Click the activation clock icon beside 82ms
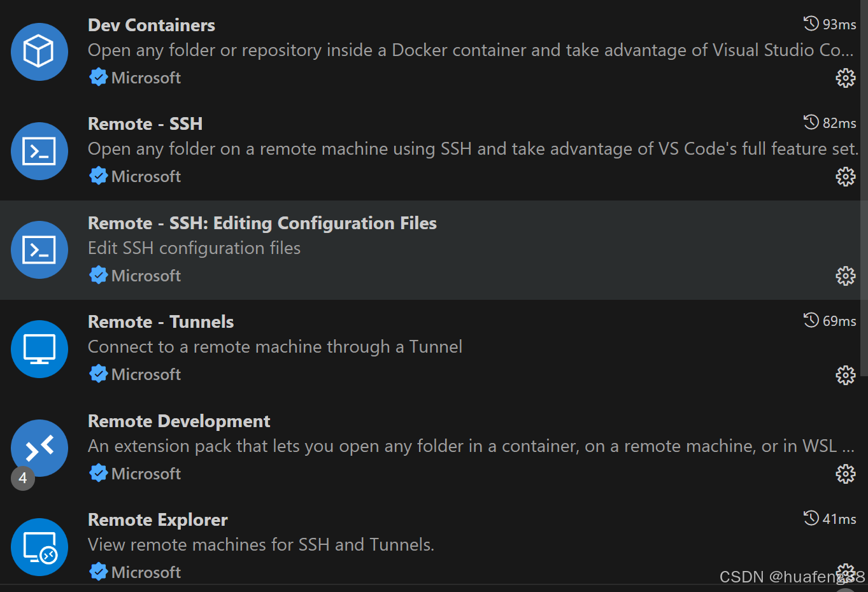 coord(811,122)
